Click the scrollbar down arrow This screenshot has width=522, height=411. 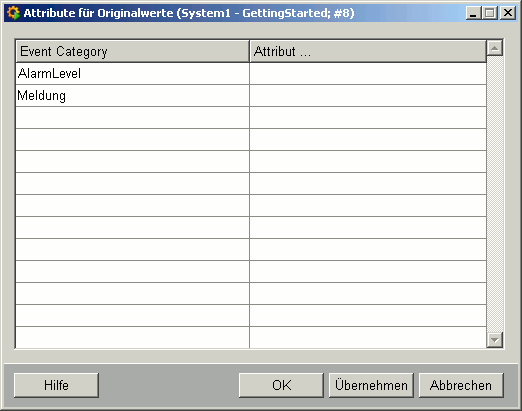pos(495,340)
